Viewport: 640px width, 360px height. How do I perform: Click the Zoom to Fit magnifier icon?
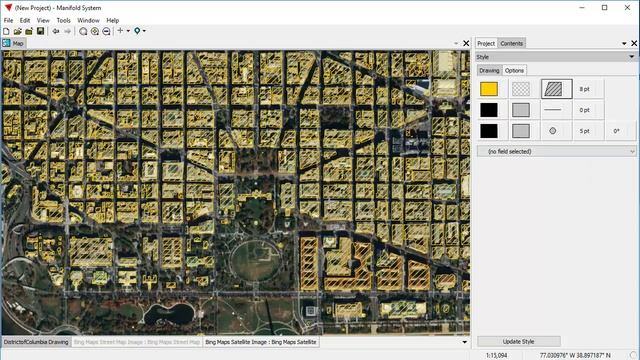click(83, 31)
